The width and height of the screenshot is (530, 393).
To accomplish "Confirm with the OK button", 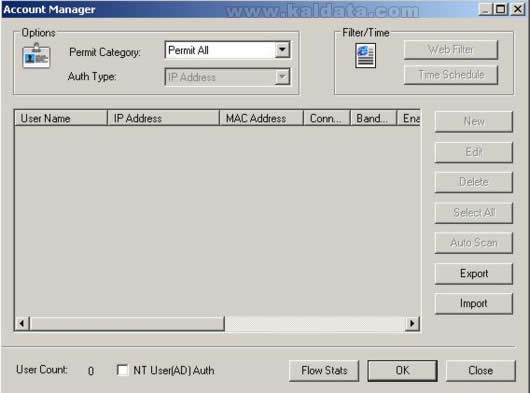I will click(402, 370).
